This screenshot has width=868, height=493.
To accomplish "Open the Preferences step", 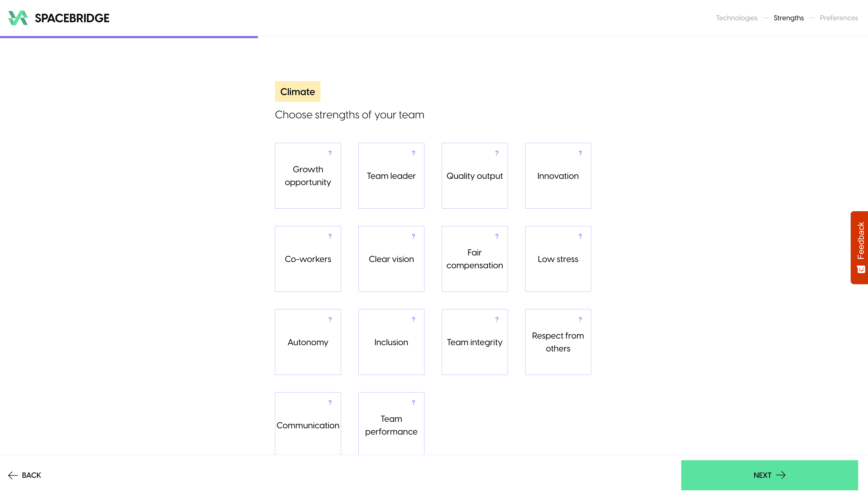I will click(x=839, y=18).
